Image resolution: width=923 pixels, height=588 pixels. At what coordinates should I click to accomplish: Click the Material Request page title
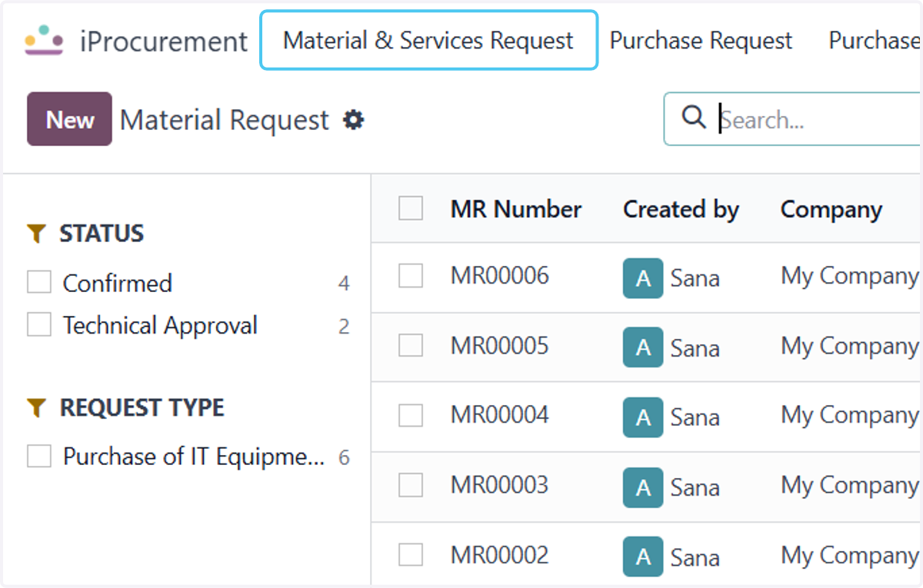pos(225,120)
